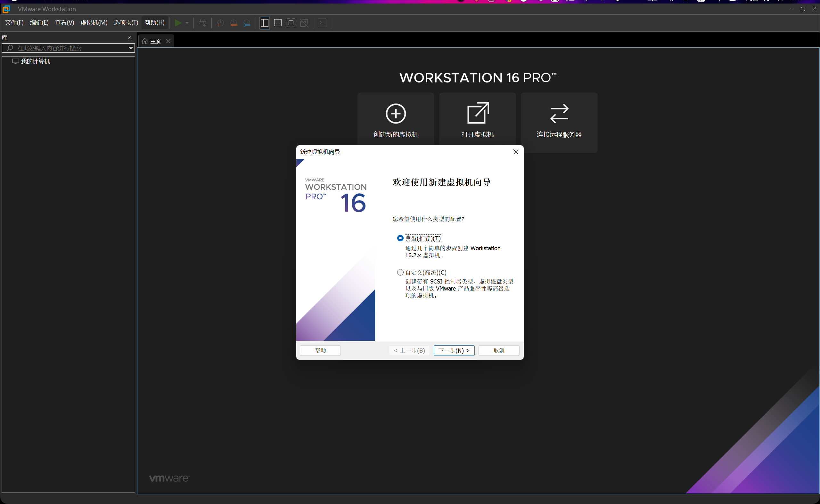The width and height of the screenshot is (820, 504).
Task: Open the 虚拟机(M) menu
Action: 94,22
